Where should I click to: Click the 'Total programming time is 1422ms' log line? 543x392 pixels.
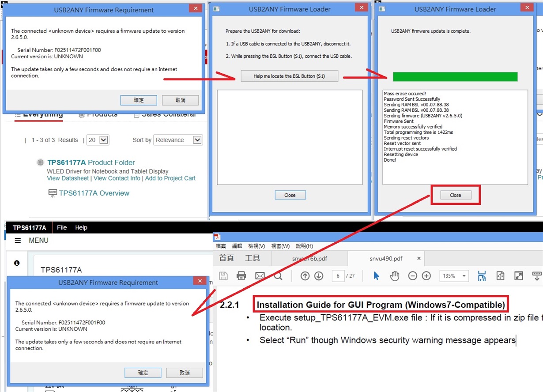(419, 132)
